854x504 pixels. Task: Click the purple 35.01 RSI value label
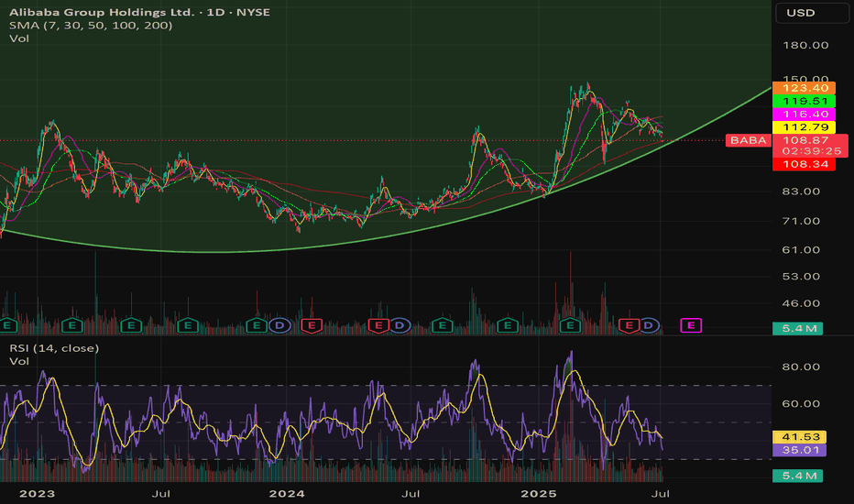coord(800,450)
